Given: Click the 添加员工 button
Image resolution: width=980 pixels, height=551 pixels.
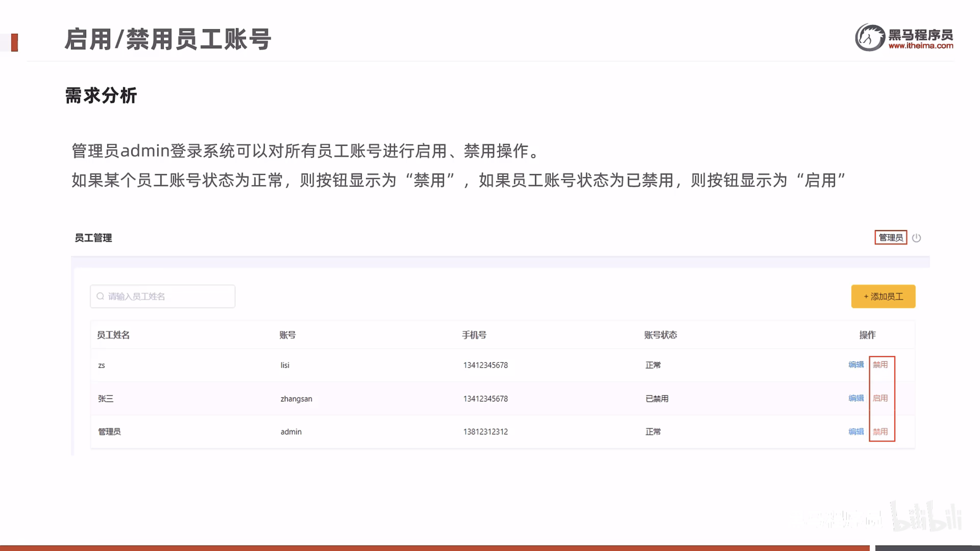Looking at the screenshot, I should pyautogui.click(x=883, y=296).
